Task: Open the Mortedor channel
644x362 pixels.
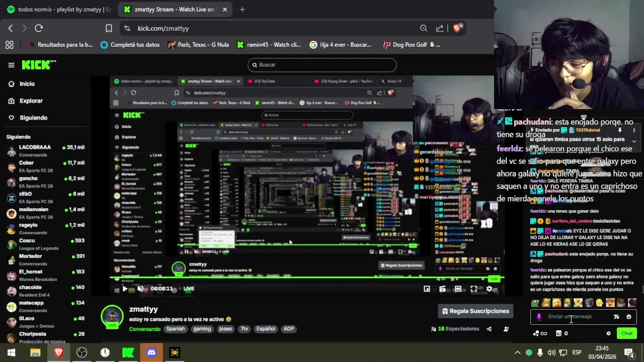Action: click(45, 260)
